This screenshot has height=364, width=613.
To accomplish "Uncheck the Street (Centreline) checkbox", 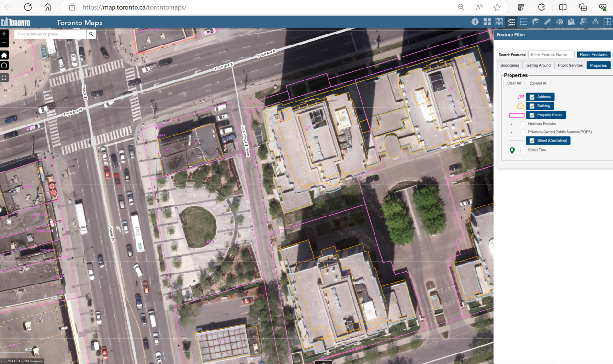I will pos(532,141).
